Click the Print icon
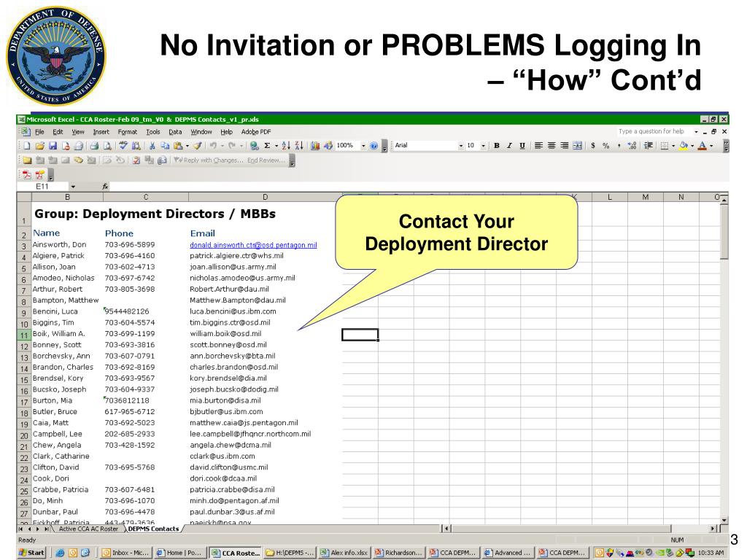Viewport: 747px width, 560px height. [x=94, y=146]
